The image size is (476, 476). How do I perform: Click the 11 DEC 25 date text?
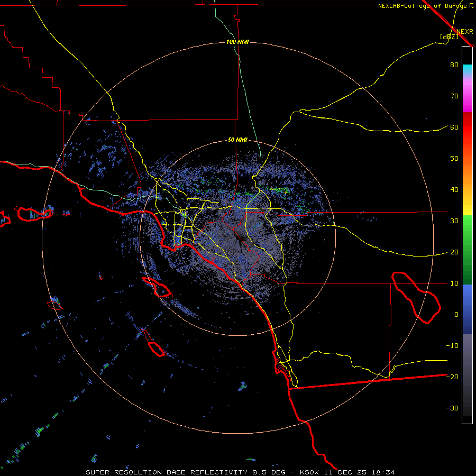[x=346, y=472]
